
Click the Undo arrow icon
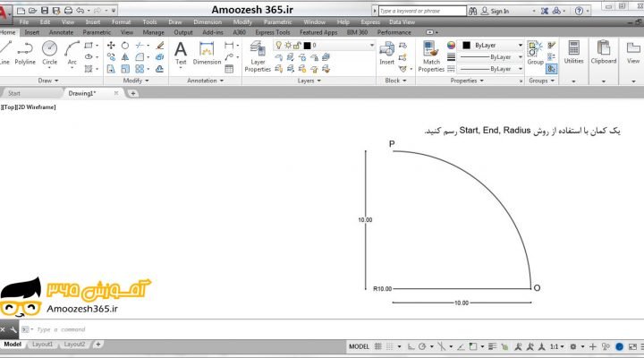[x=80, y=11]
